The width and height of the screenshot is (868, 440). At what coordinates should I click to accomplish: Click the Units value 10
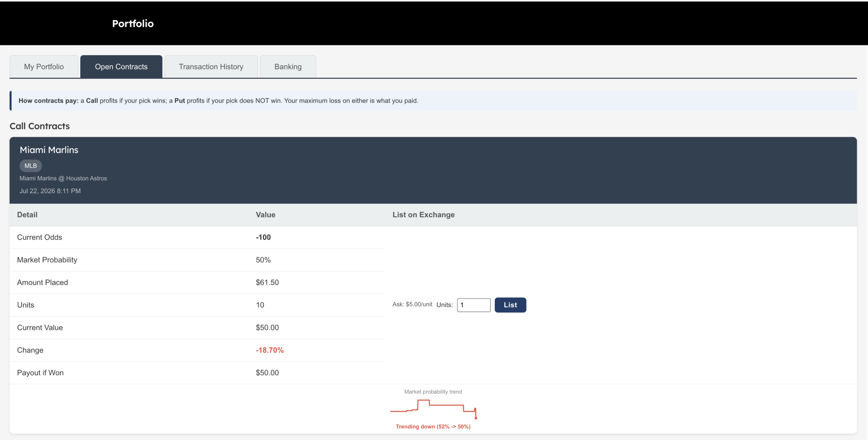tap(260, 305)
